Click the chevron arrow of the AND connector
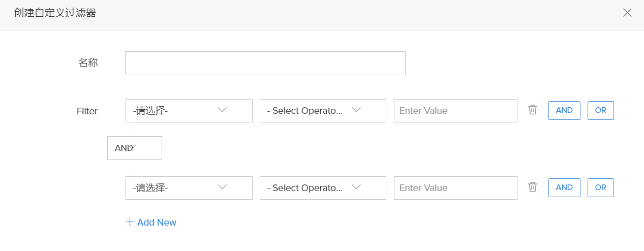This screenshot has height=251, width=644. point(134,146)
